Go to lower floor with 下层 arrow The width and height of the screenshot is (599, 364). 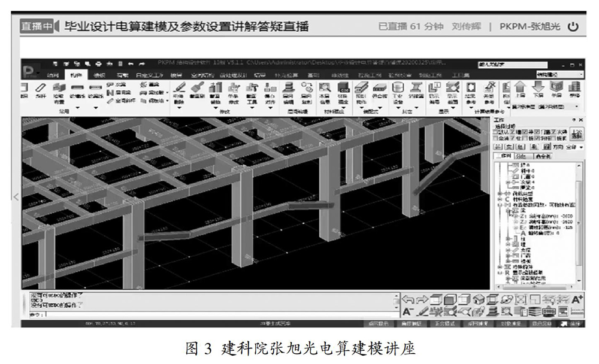tap(539, 89)
